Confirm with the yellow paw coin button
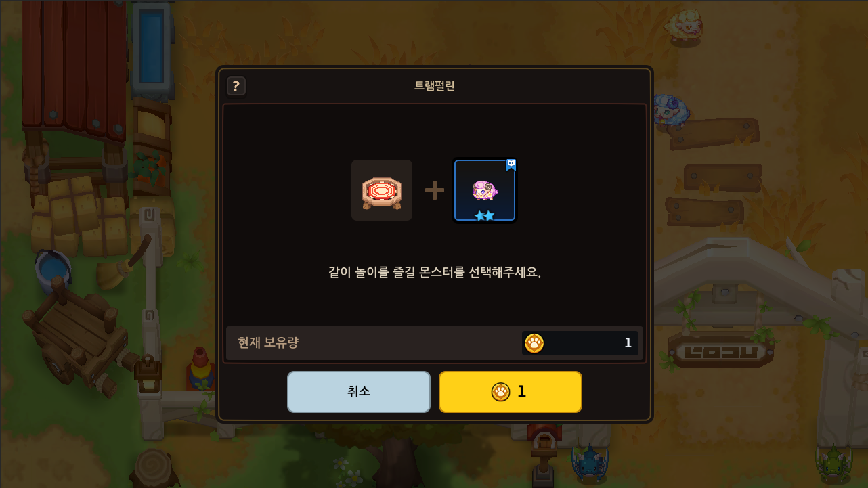The height and width of the screenshot is (488, 868). tap(511, 392)
